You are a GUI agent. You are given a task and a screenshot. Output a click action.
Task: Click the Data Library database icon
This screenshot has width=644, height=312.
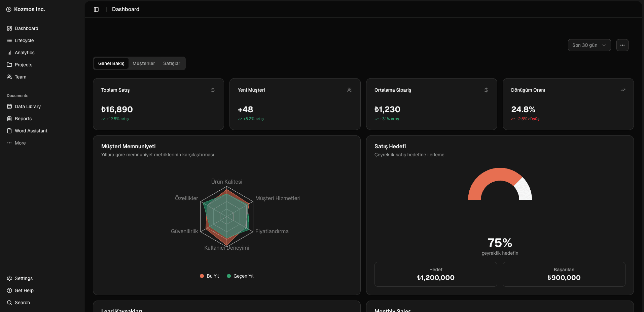point(9,106)
